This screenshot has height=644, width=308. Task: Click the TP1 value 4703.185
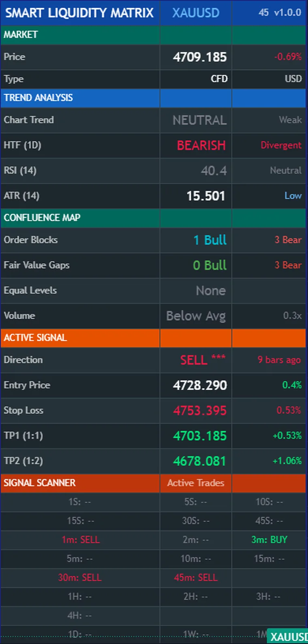[x=200, y=436]
